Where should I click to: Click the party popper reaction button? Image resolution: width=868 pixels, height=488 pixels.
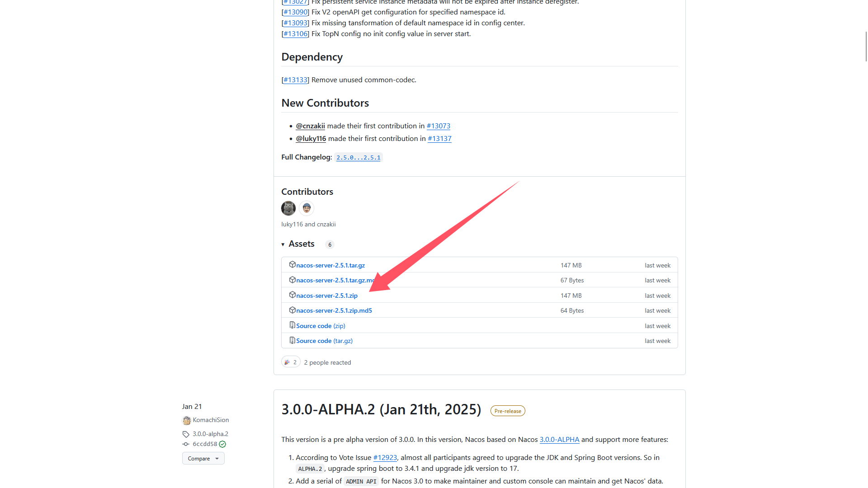pyautogui.click(x=291, y=362)
